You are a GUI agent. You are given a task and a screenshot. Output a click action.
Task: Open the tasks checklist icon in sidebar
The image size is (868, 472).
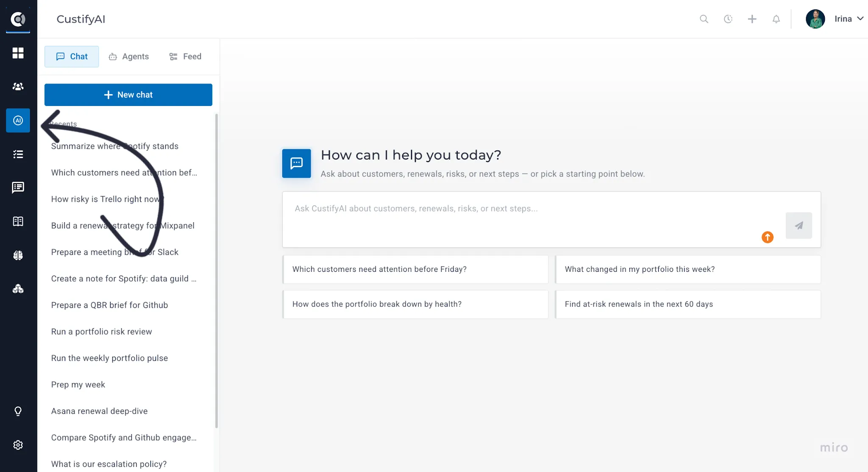click(x=18, y=154)
